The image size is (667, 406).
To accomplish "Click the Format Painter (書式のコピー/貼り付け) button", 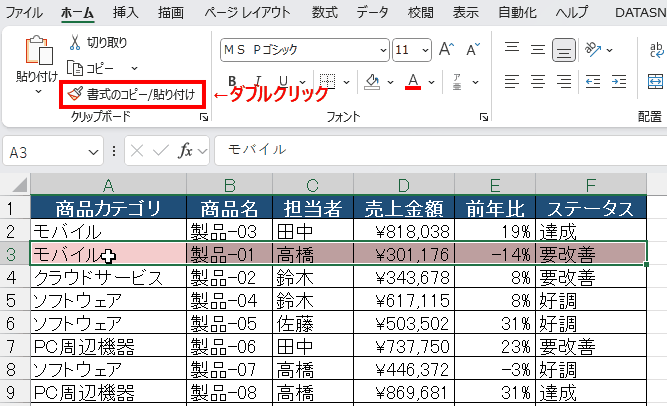I will 132,94.
